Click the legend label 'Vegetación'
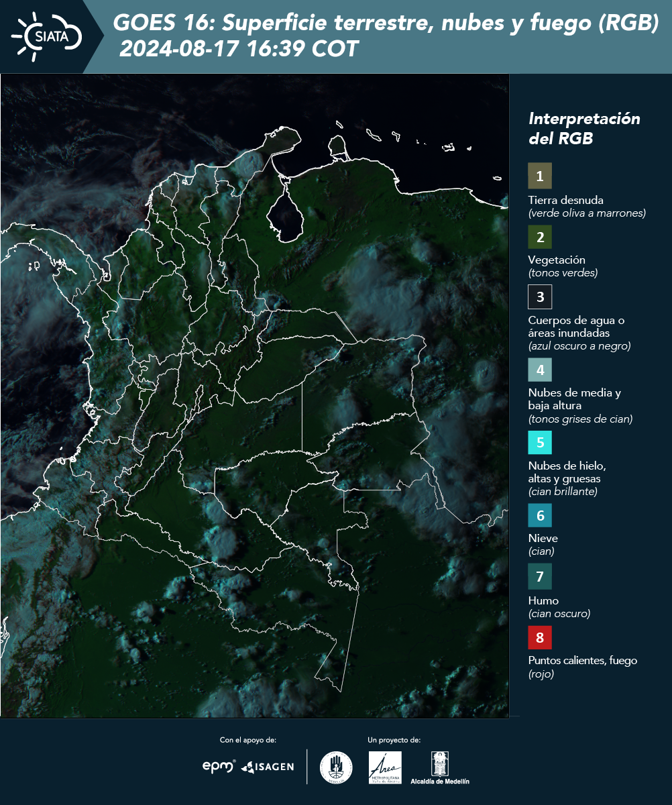The image size is (672, 805). click(557, 260)
